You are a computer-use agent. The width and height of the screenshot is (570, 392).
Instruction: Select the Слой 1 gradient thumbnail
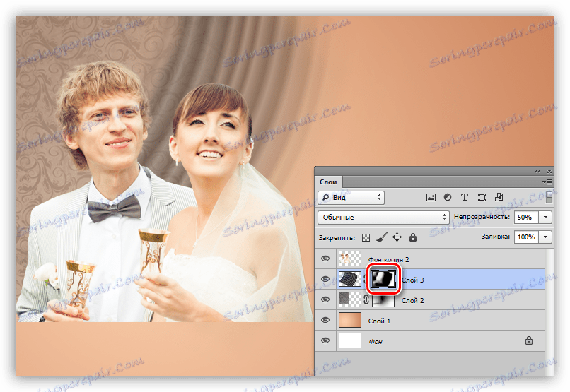coord(349,320)
